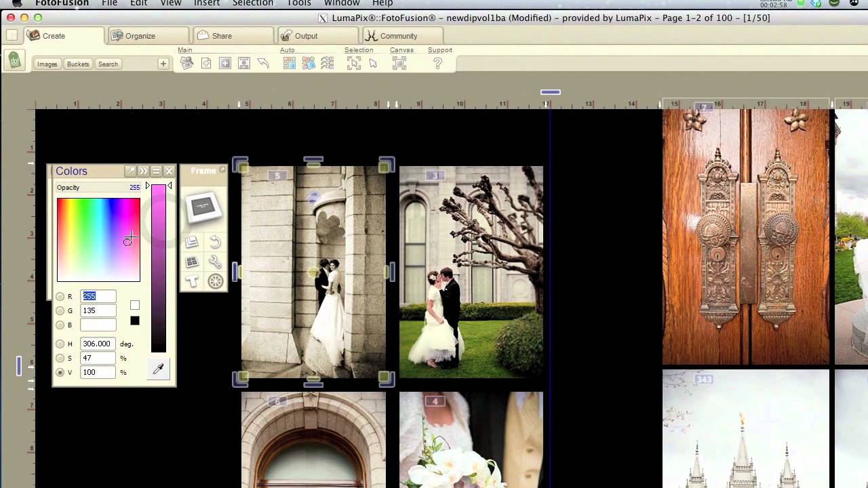This screenshot has height=488, width=868.
Task: Click the double-chevron icon in Colors header
Action: coord(143,171)
